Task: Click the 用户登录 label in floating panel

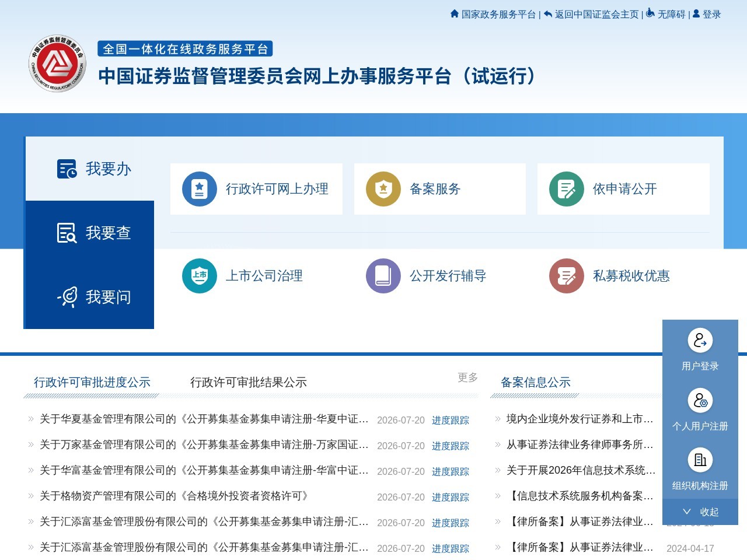Action: pos(700,366)
